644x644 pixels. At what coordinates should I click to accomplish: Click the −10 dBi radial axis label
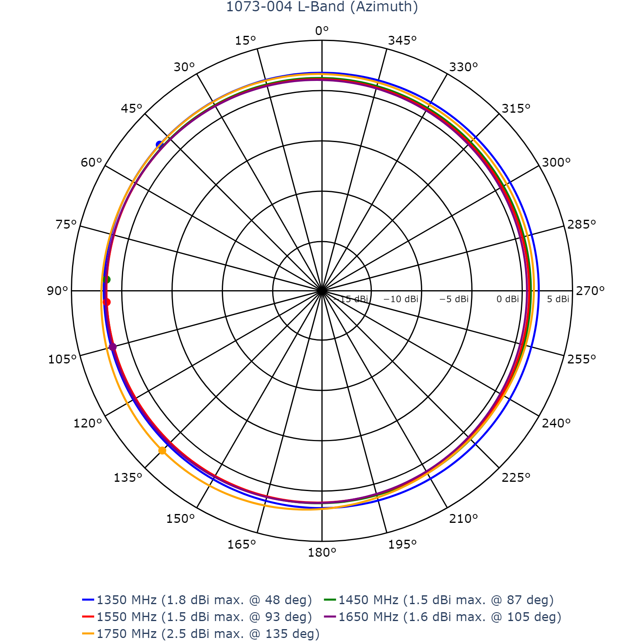pos(401,299)
